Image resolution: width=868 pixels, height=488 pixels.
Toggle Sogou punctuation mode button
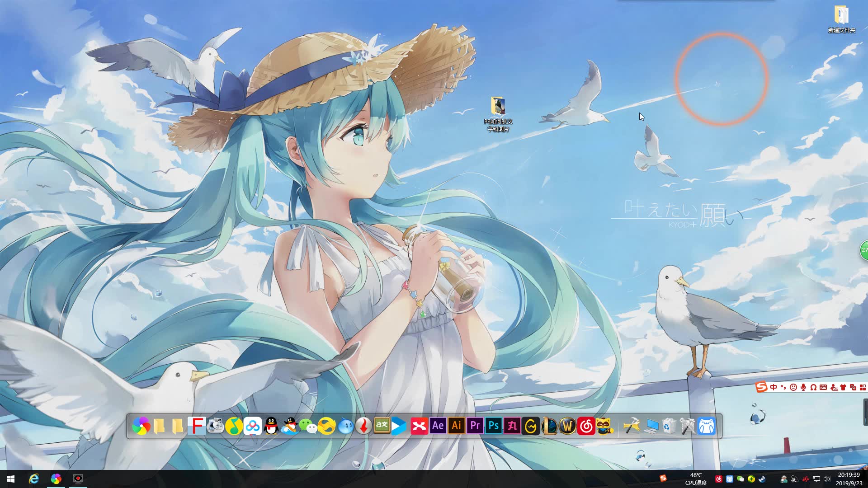click(x=783, y=387)
